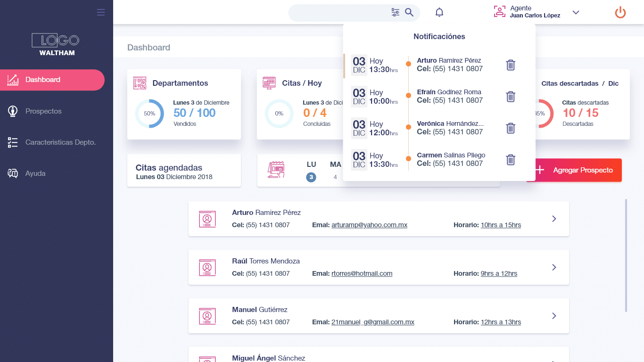
Task: Click 0 / 4 Concluidas value
Action: (315, 113)
